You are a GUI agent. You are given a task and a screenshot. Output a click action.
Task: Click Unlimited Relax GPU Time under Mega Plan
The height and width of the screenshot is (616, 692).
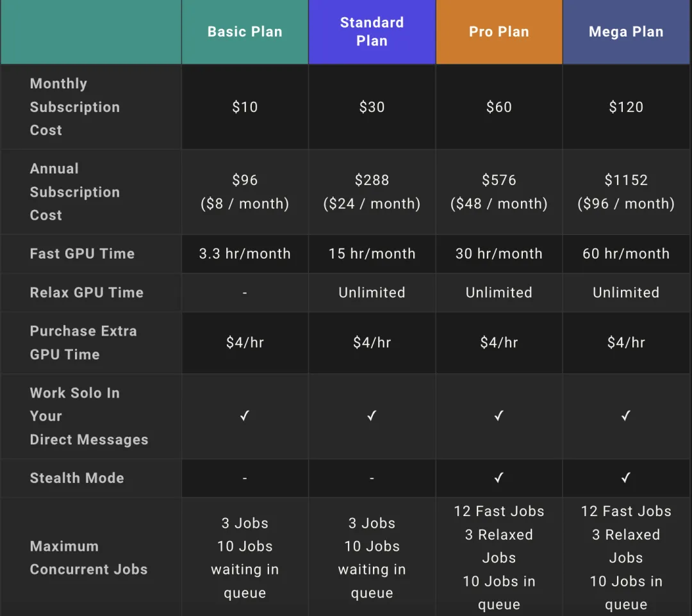pyautogui.click(x=626, y=293)
